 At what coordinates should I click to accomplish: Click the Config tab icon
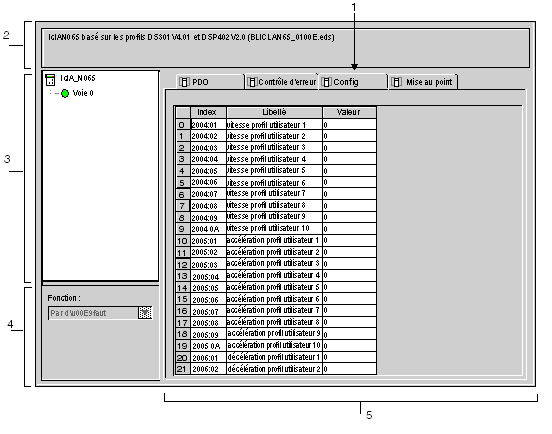326,82
